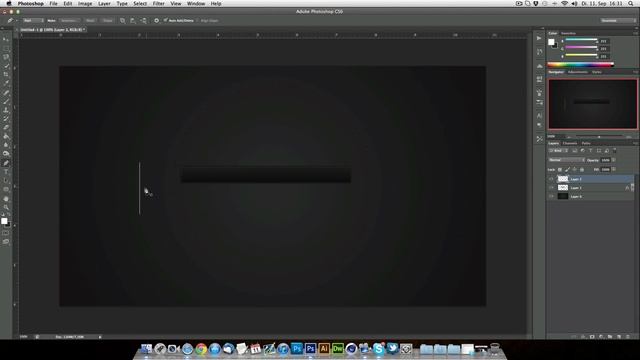Toggle layer filtering switch in Layers panel
Image resolution: width=640 pixels, height=360 pixels.
pos(615,151)
